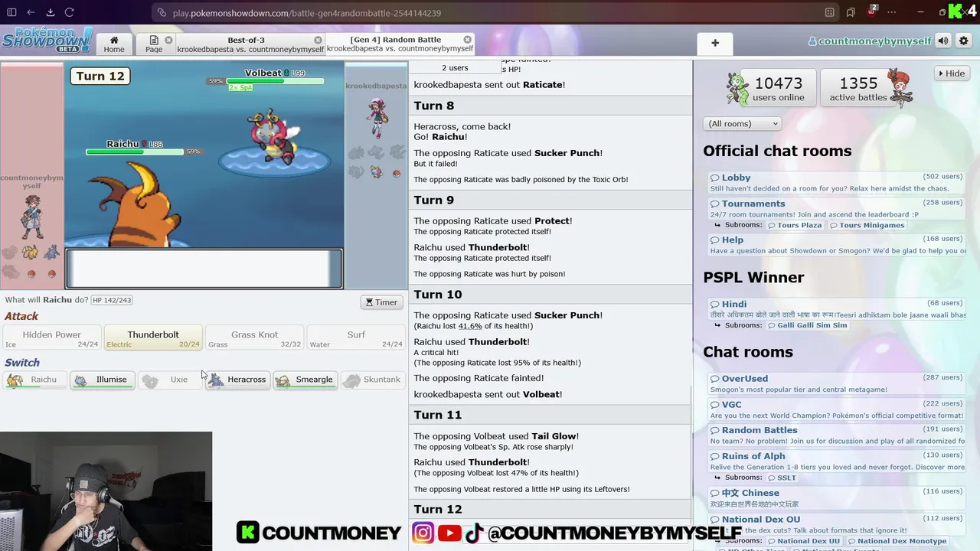980x551 pixels.
Task: Select Gen 4 Random Battle tab
Action: (400, 44)
